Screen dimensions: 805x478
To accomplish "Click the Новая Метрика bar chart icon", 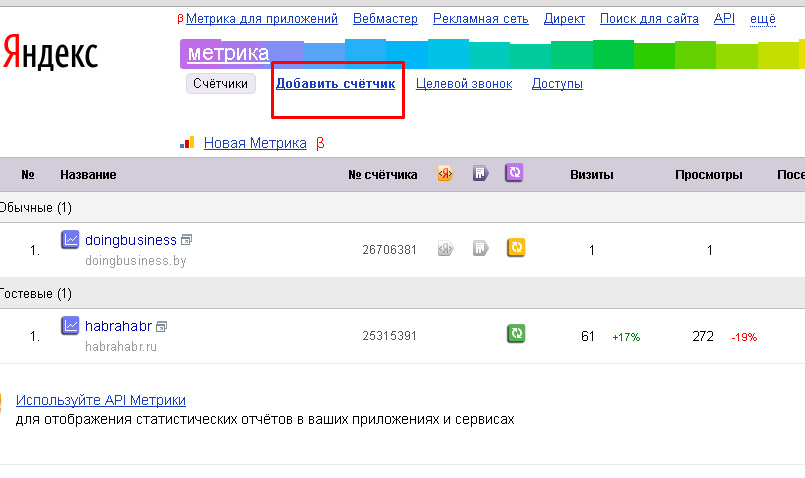I will tap(187, 143).
